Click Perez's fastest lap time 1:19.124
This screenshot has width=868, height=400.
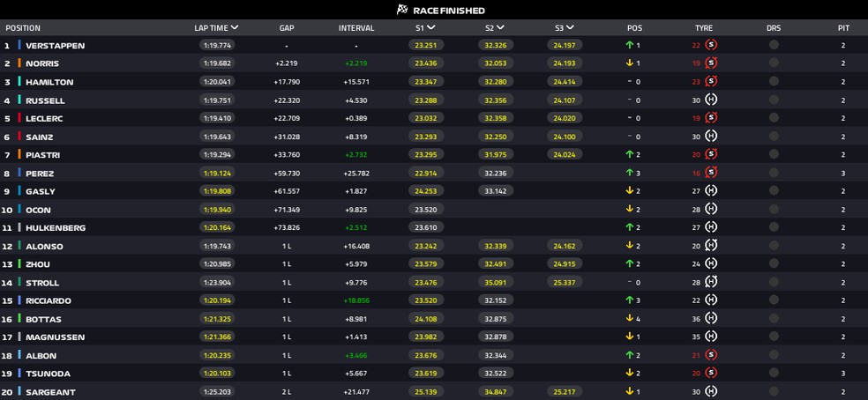(216, 174)
